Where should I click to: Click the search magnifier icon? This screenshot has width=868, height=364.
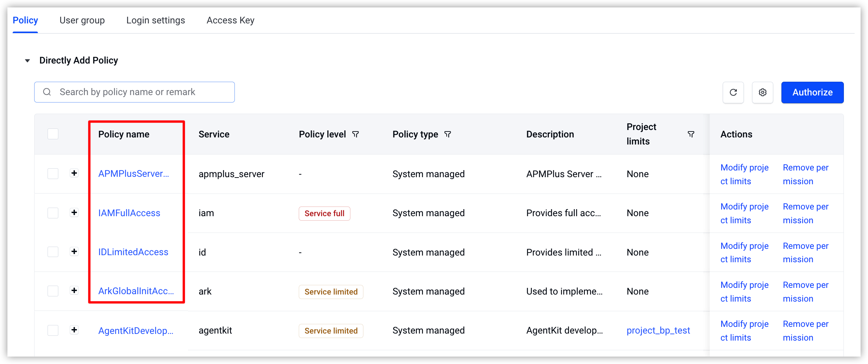pos(47,92)
